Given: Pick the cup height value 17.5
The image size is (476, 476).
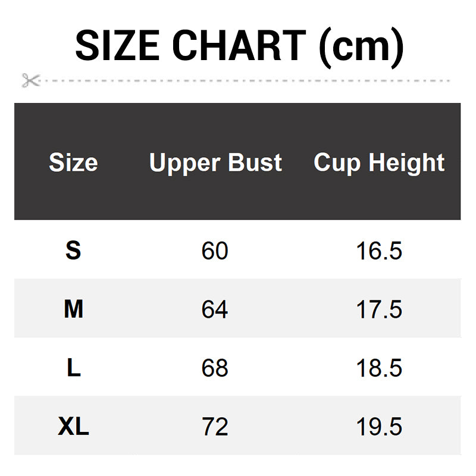Looking at the screenshot, I should [x=379, y=309].
